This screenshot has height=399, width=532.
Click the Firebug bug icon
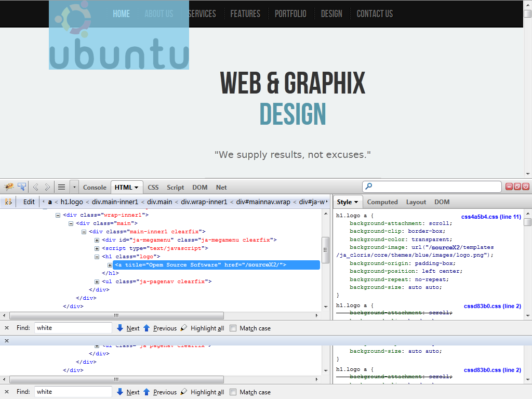click(x=9, y=187)
